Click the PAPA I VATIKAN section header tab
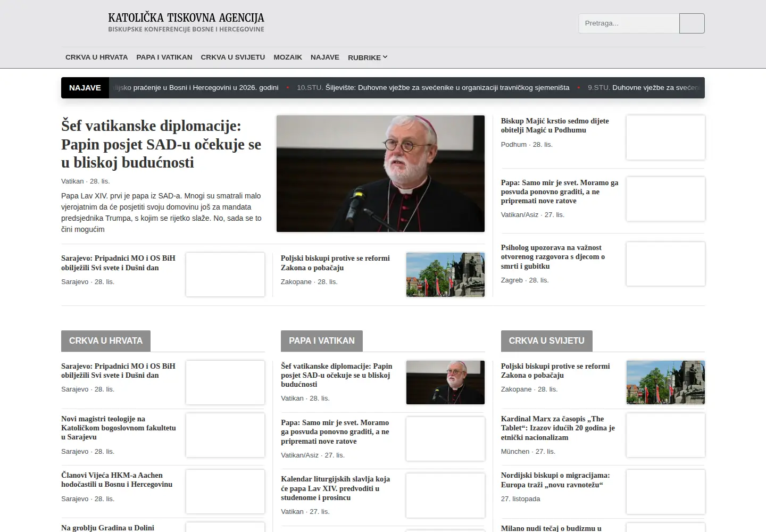766x532 pixels. pos(322,341)
